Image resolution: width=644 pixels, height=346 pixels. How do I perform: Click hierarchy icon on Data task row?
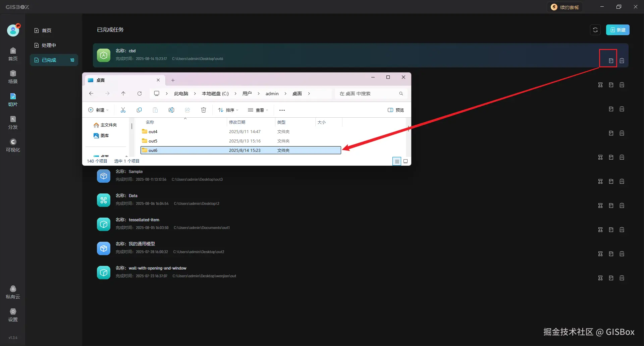tap(600, 206)
